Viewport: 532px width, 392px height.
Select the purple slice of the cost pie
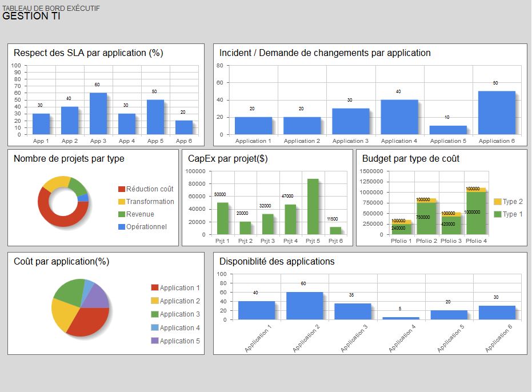click(97, 297)
